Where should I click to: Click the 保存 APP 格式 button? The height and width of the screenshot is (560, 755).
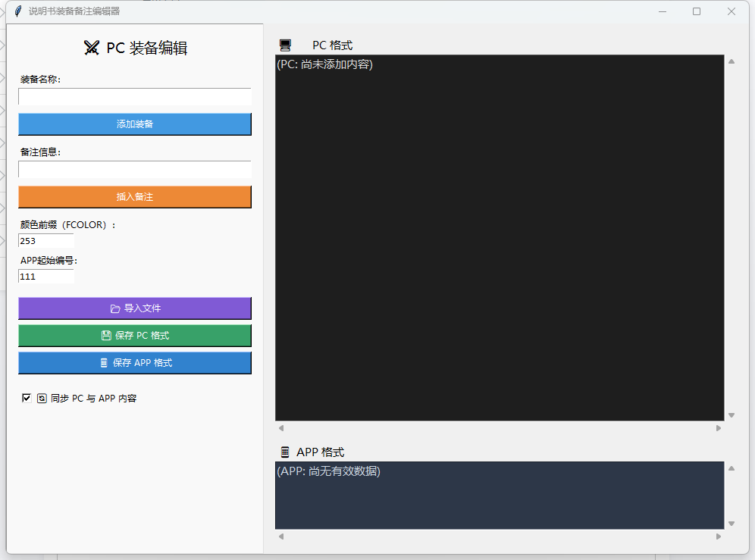pyautogui.click(x=135, y=363)
